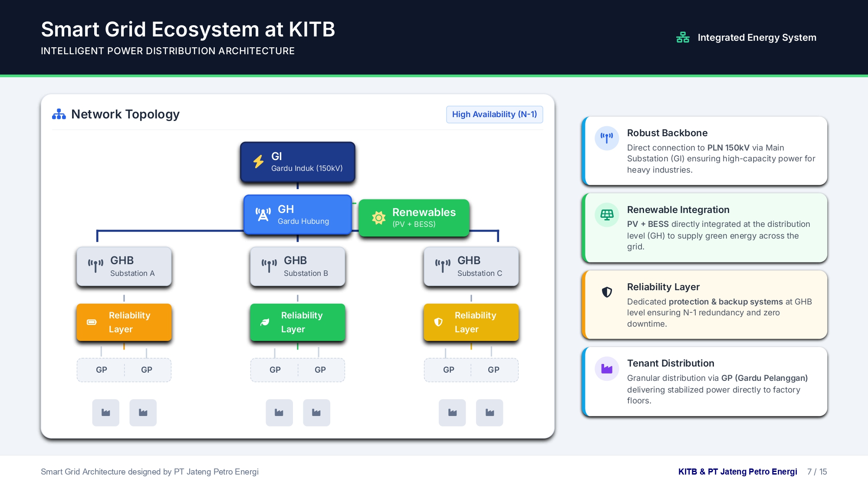Viewport: 868px width, 488px height.
Task: Click the antenna icon for GHB Substation C
Action: pyautogui.click(x=443, y=266)
